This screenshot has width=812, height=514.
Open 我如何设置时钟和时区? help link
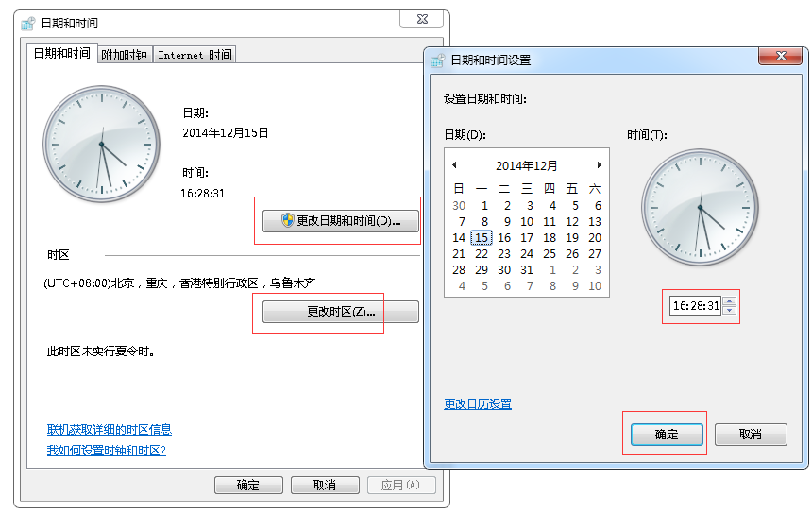[107, 451]
